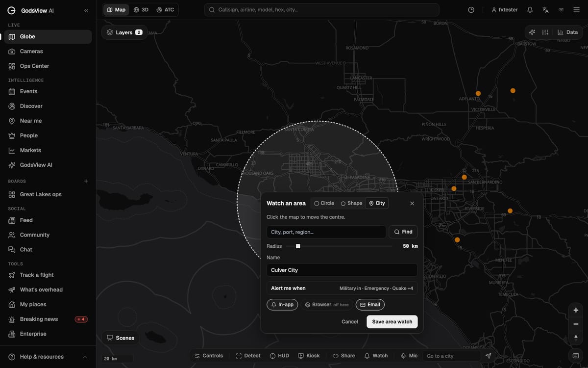
Task: Open the Scenes panel
Action: click(121, 338)
